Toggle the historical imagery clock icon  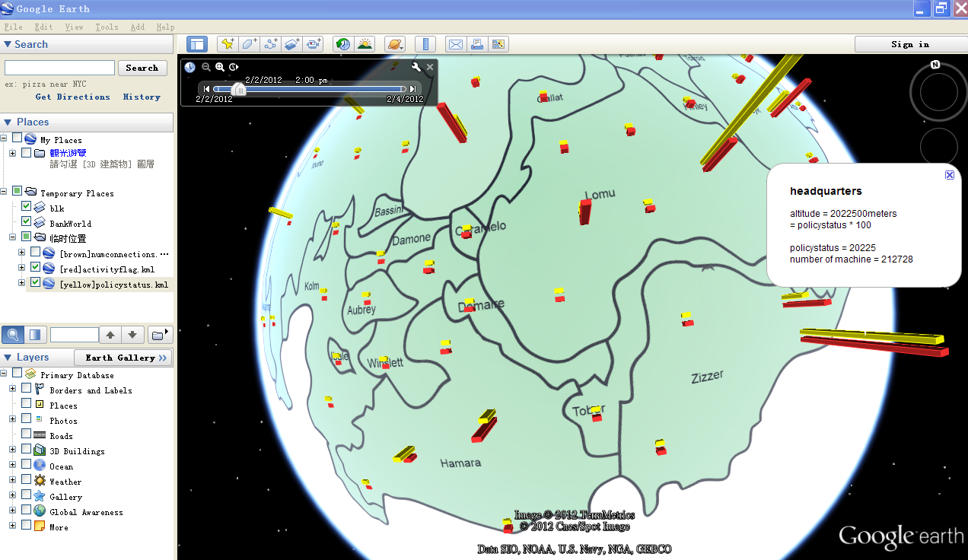point(344,44)
